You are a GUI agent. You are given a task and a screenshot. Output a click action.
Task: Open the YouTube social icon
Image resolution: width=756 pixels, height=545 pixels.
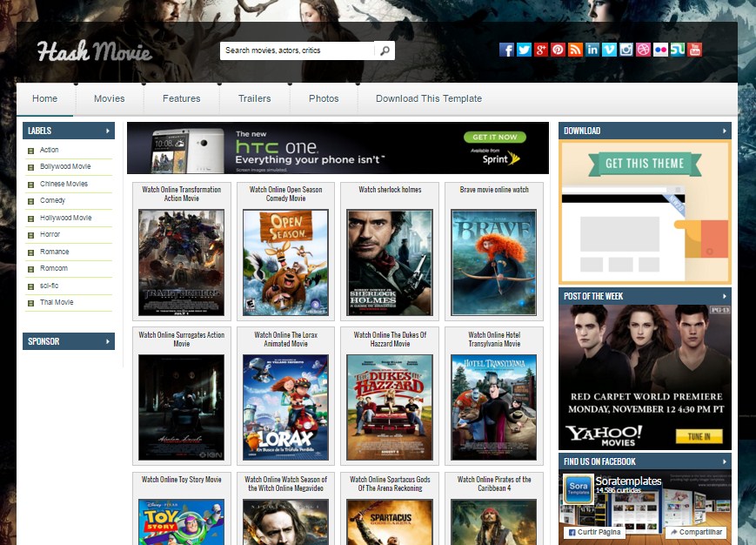click(x=695, y=50)
